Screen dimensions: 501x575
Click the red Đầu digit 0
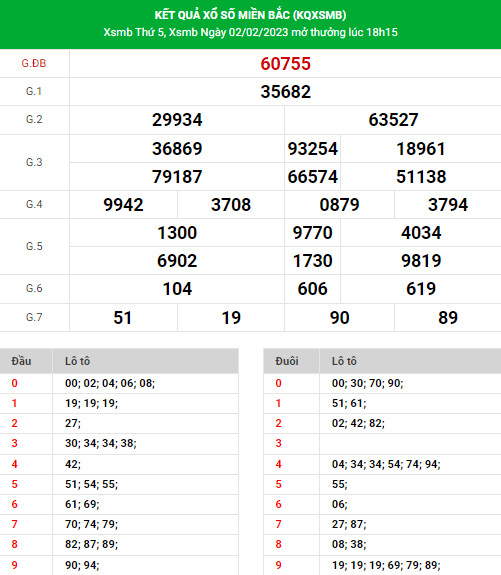tap(14, 383)
